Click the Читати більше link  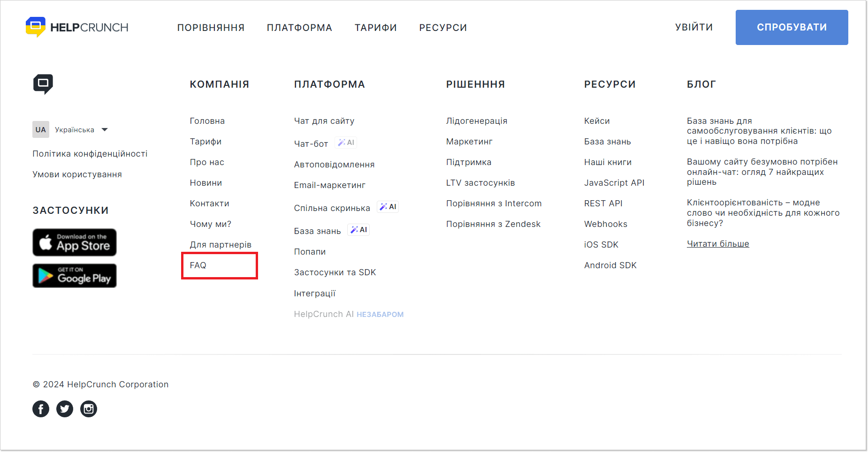pyautogui.click(x=718, y=244)
